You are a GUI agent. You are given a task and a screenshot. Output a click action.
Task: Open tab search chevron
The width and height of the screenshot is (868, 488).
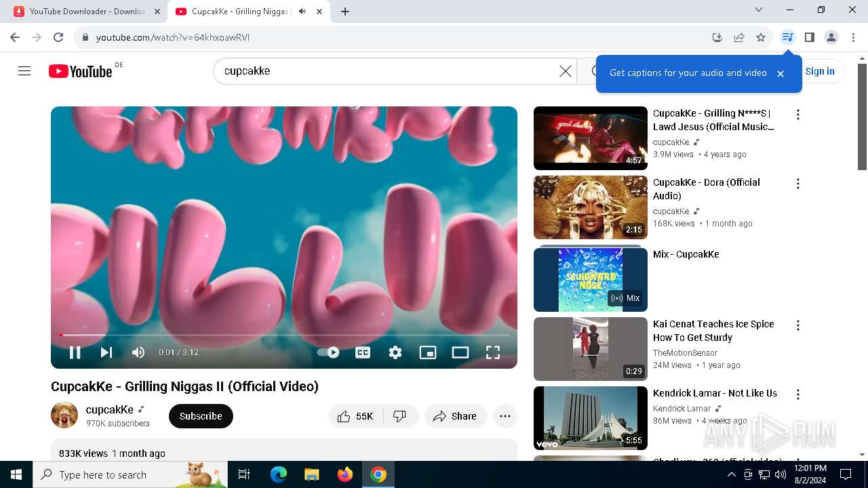(x=759, y=10)
